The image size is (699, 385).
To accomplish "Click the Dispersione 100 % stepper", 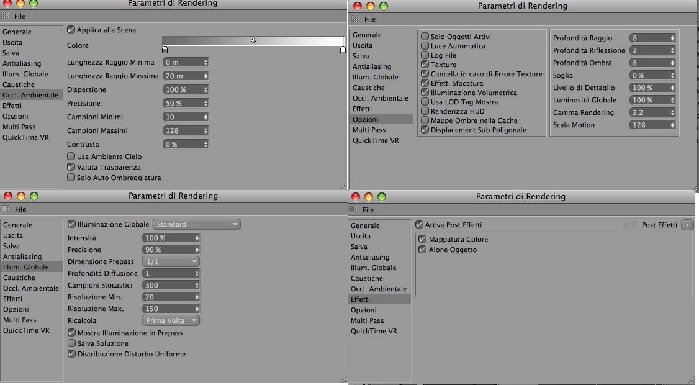I will pyautogui.click(x=206, y=90).
